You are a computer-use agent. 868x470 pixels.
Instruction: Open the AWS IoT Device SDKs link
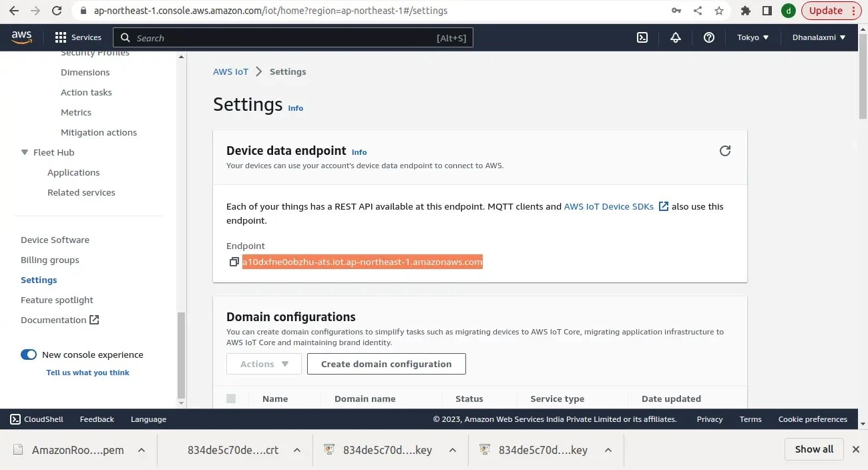tap(609, 206)
